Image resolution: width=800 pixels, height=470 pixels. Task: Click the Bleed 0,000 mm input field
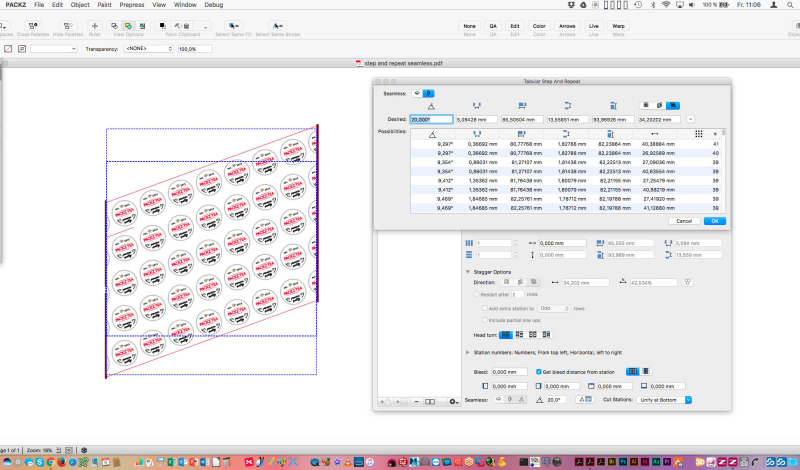coord(509,372)
